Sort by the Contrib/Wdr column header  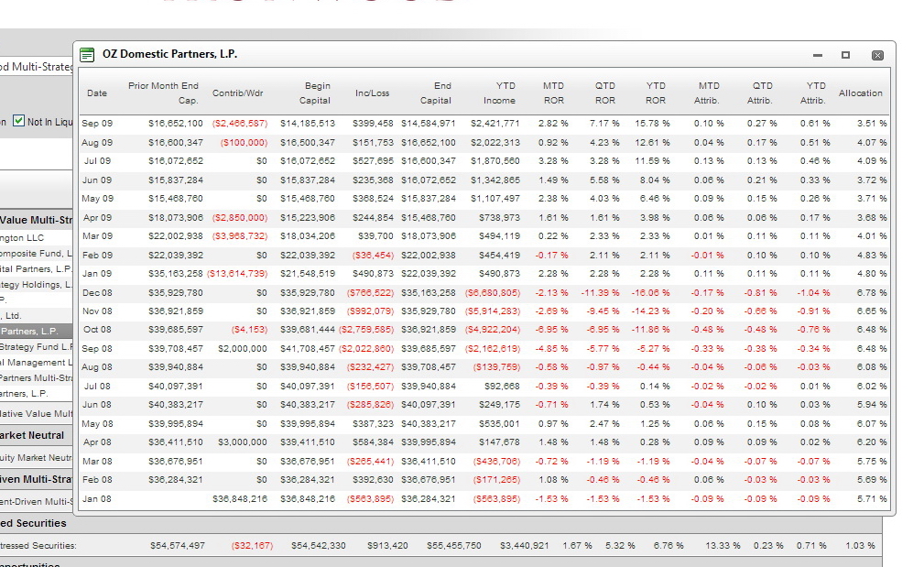[237, 93]
